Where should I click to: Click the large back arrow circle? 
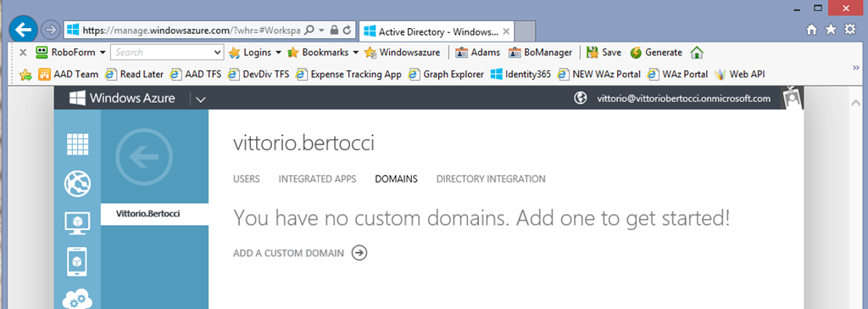coord(145,157)
